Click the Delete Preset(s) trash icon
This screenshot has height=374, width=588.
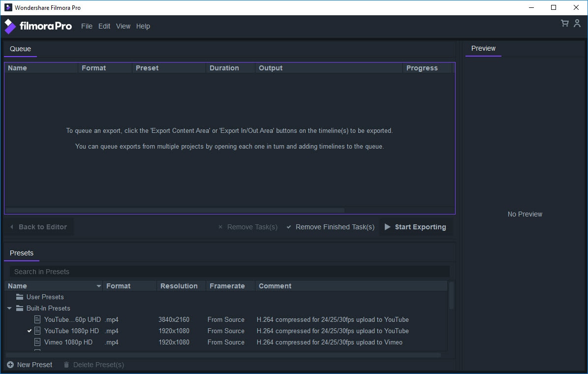tap(66, 365)
